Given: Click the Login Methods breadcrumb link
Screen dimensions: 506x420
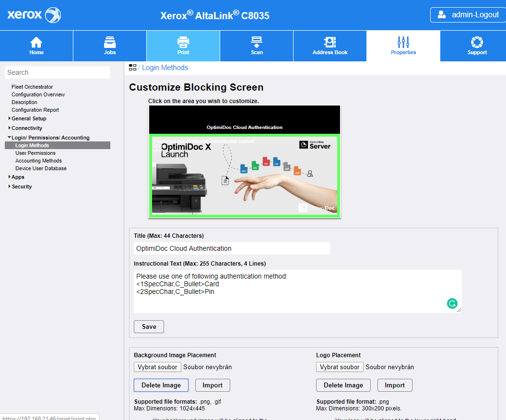Looking at the screenshot, I should point(165,68).
